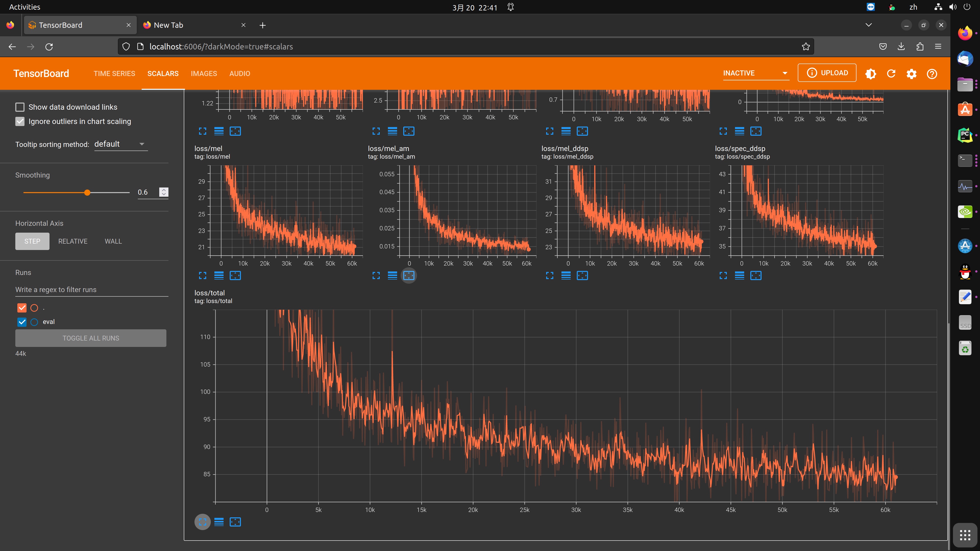The height and width of the screenshot is (551, 980).
Task: Enable Show data download links checkbox
Action: [20, 107]
